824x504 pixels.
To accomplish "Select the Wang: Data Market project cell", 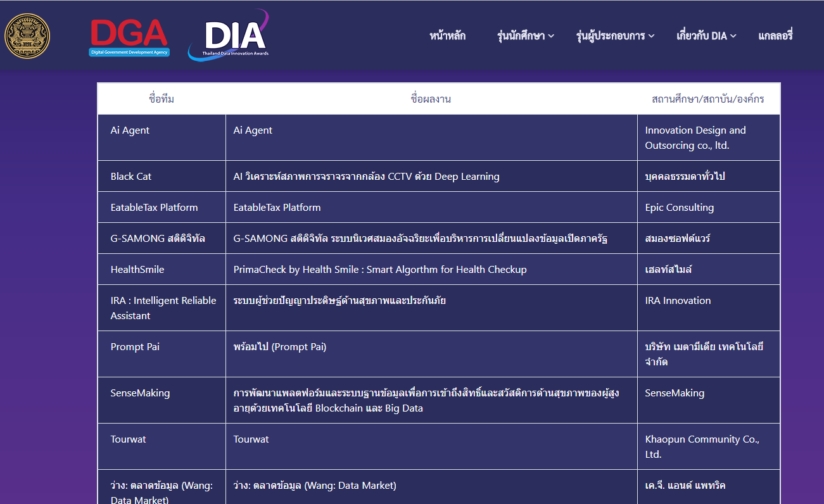I will coord(431,487).
